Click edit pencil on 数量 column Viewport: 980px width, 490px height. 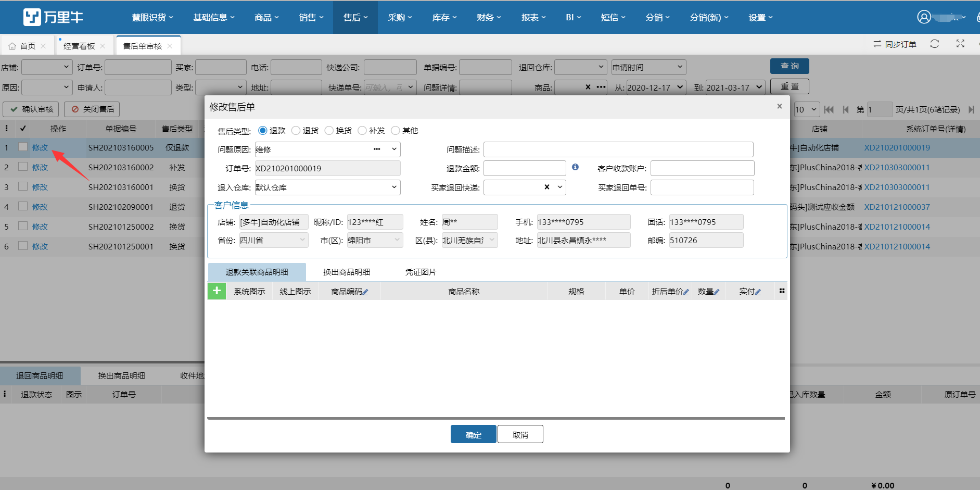coord(717,292)
